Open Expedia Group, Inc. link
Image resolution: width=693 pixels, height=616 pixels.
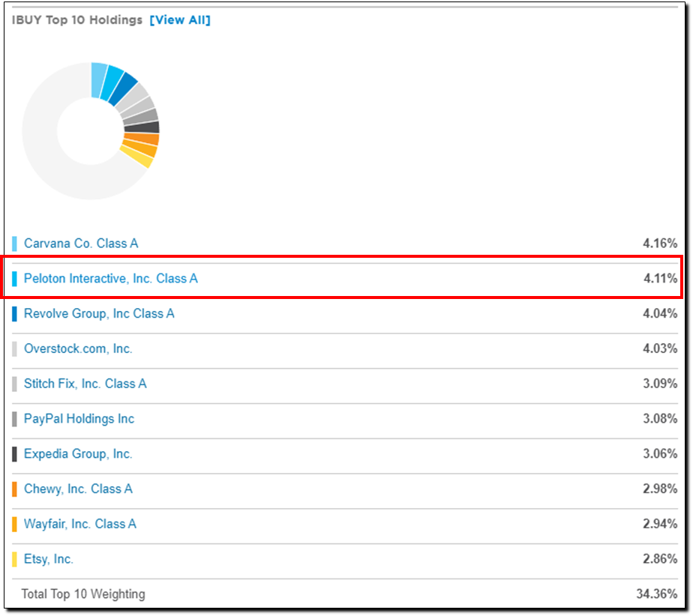click(78, 454)
